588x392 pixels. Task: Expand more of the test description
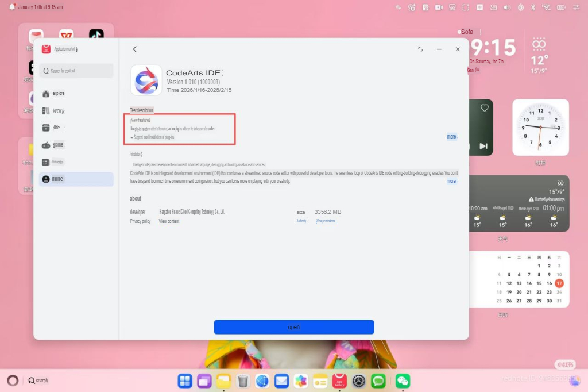[451, 137]
